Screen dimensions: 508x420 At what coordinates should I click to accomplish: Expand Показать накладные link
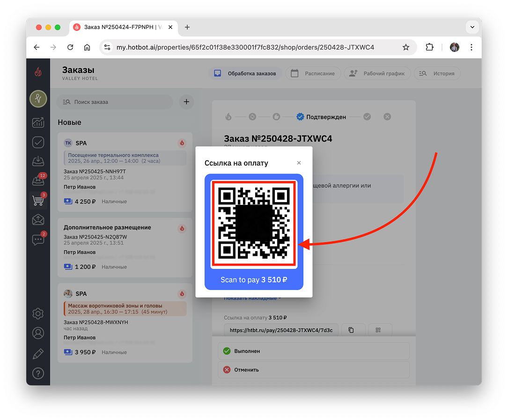click(252, 298)
